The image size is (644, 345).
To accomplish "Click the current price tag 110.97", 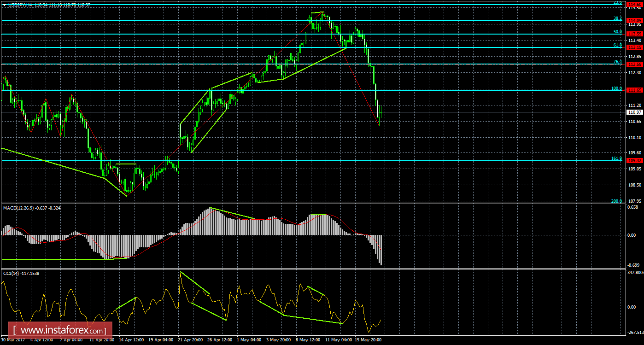I will coord(635,112).
